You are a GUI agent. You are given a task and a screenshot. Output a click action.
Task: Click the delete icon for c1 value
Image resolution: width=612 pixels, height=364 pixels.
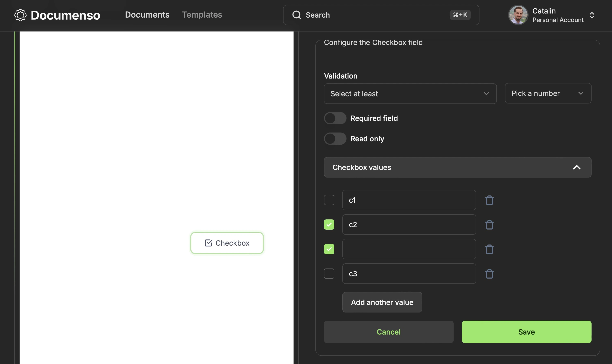(x=489, y=200)
